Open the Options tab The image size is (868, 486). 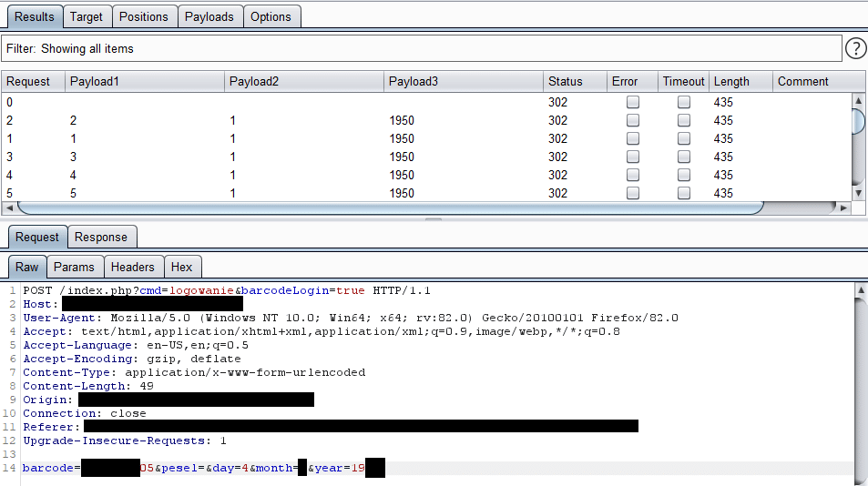(271, 16)
